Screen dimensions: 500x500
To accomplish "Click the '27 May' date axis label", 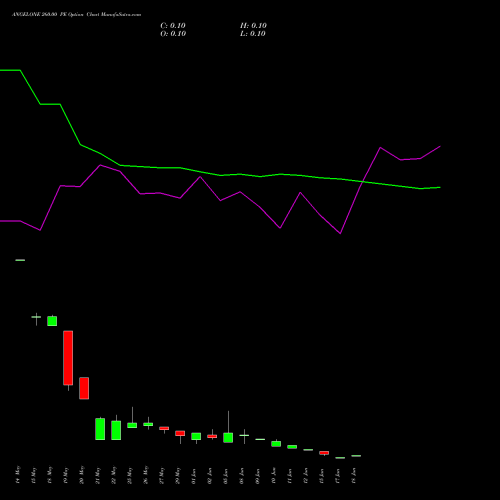I will (162, 475).
